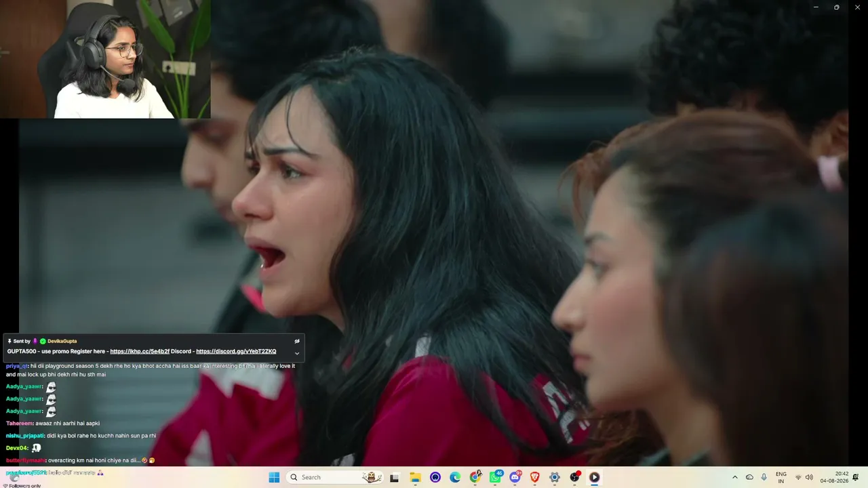Expand the pinned message chevron

pos(297,353)
